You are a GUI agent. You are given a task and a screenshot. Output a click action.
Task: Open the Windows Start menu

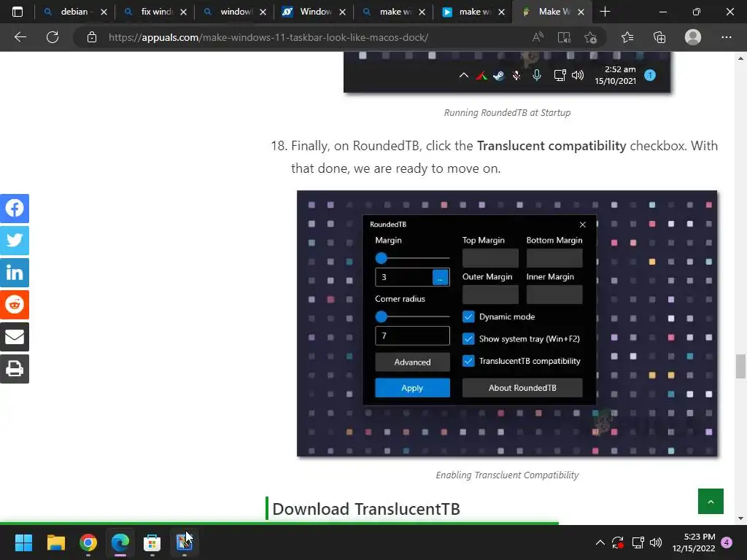23,542
